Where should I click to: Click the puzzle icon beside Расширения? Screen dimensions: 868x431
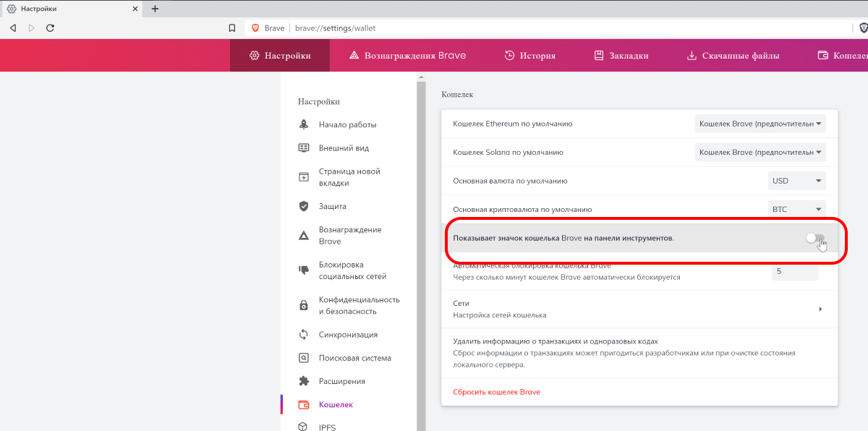click(x=304, y=380)
